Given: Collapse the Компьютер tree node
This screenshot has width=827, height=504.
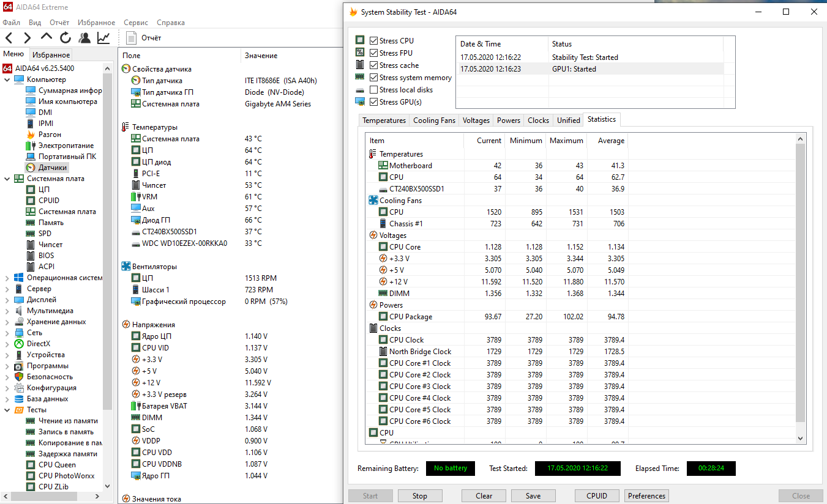Looking at the screenshot, I should 7,80.
